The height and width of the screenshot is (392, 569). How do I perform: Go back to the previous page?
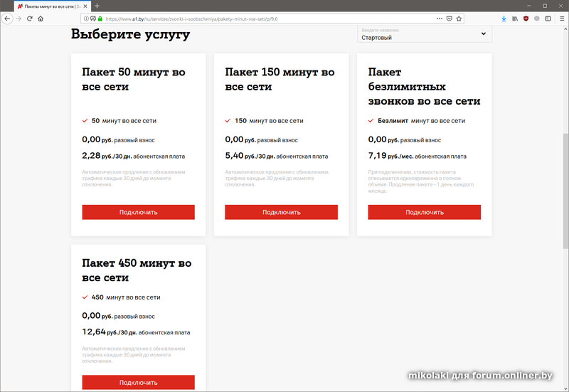pyautogui.click(x=7, y=18)
